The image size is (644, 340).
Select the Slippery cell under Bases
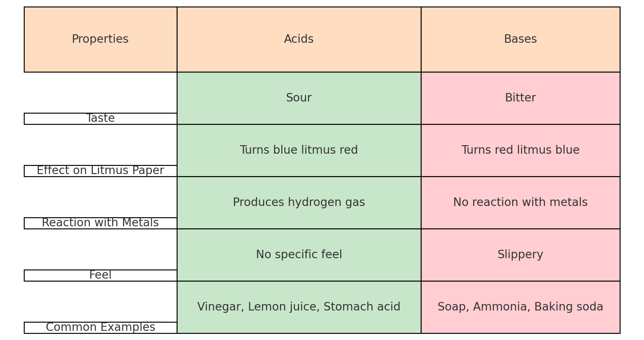(520, 255)
